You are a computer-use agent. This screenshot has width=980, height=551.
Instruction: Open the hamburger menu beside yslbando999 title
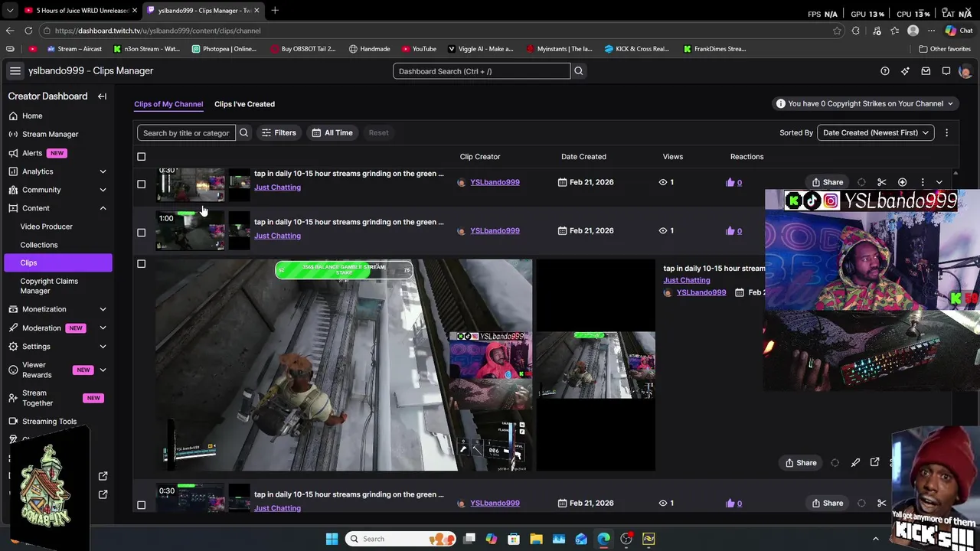pyautogui.click(x=15, y=70)
